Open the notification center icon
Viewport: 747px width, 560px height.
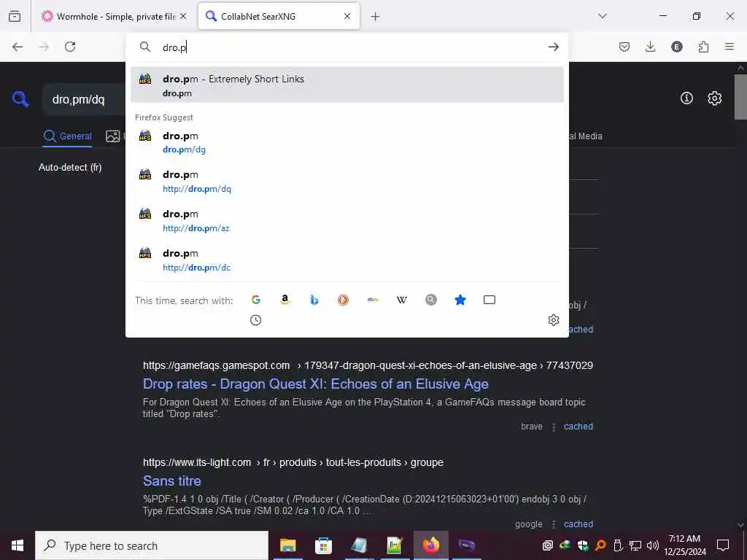click(x=723, y=545)
